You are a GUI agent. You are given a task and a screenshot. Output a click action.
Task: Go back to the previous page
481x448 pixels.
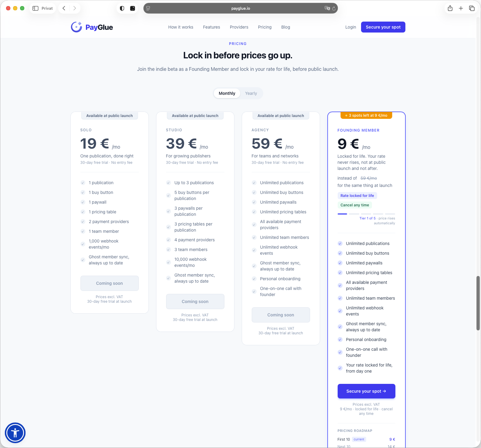point(64,8)
